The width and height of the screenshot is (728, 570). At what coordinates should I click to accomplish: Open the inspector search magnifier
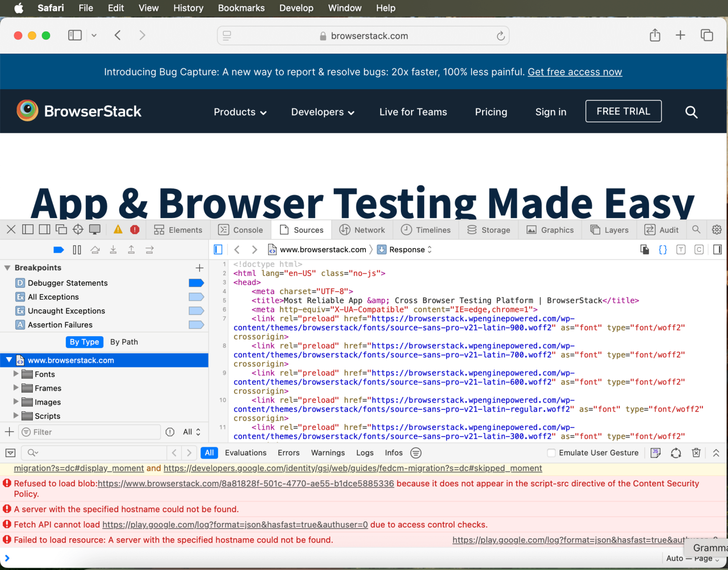point(696,230)
